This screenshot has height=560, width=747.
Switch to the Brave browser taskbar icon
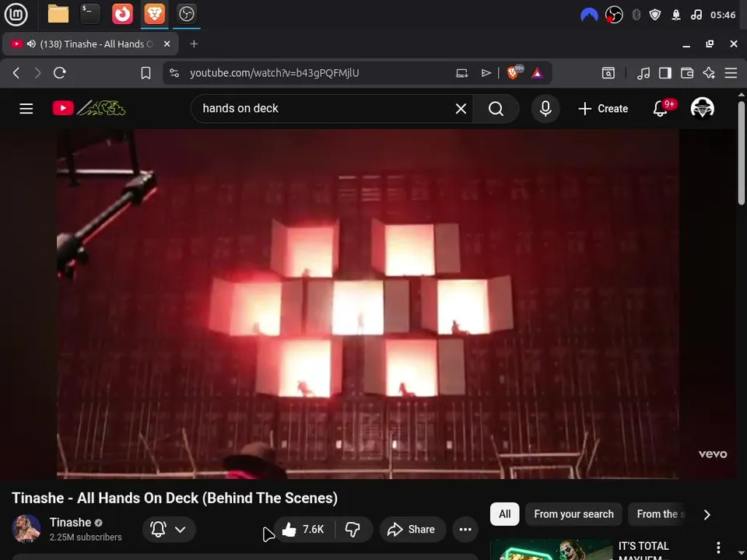tap(154, 14)
